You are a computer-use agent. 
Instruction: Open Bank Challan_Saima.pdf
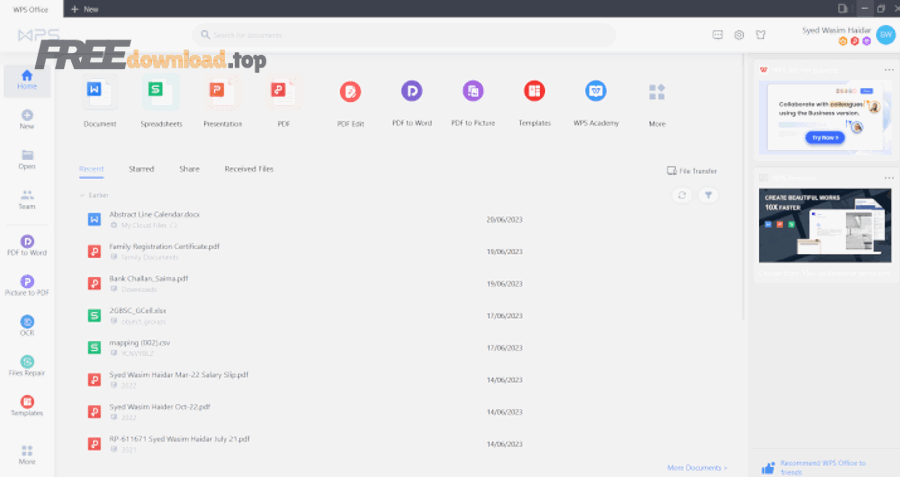[x=149, y=278]
